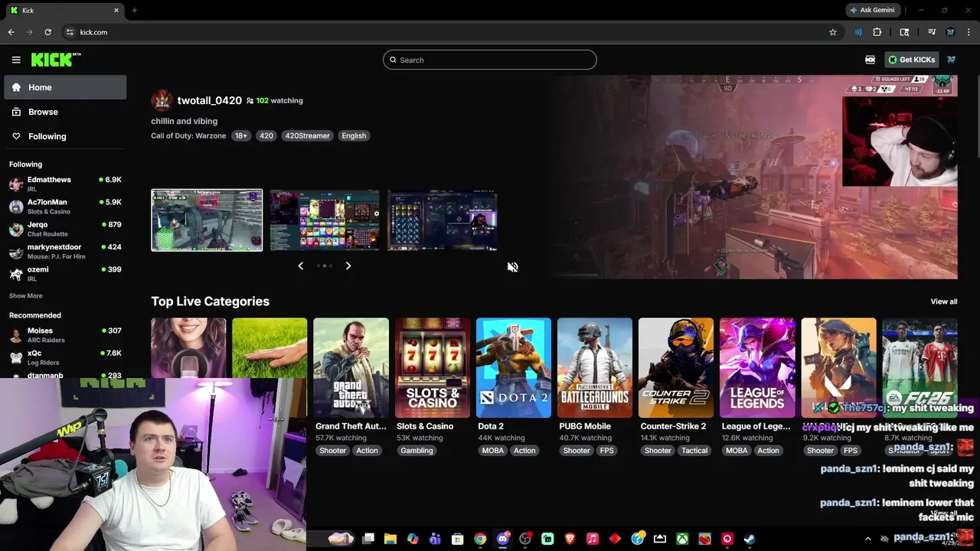Open Moises recommended channel
This screenshot has height=551, width=980.
(65, 334)
